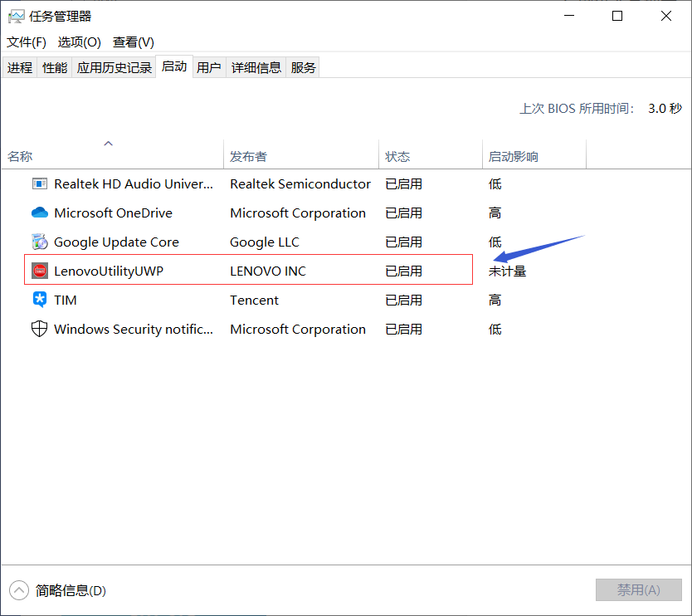Sort by the 启动影响 column header
The height and width of the screenshot is (616, 692).
tap(534, 154)
